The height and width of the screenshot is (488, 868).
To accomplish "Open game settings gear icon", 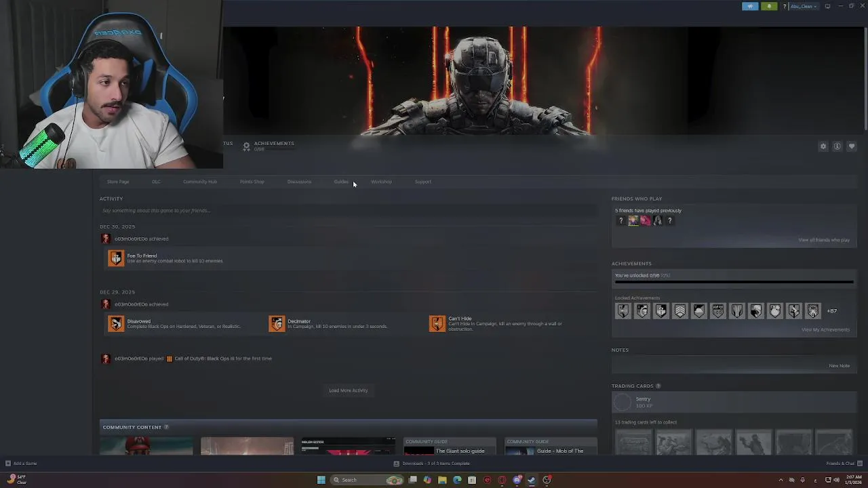I will click(x=823, y=146).
